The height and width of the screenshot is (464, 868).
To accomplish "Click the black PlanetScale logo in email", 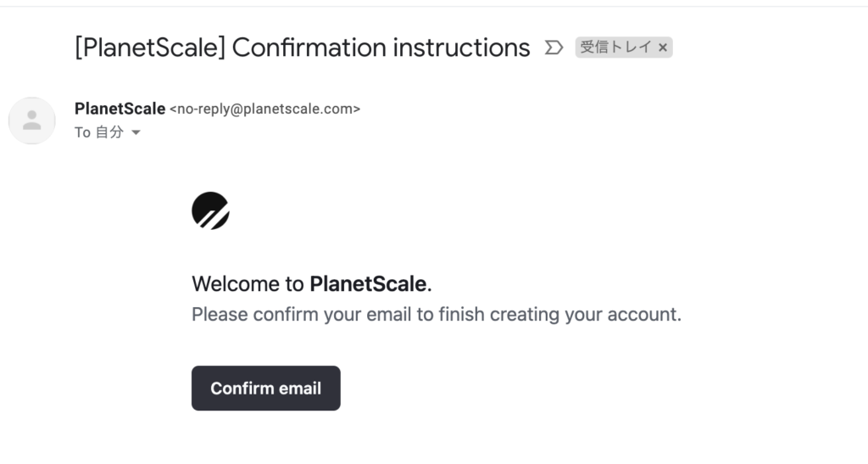I will [210, 211].
